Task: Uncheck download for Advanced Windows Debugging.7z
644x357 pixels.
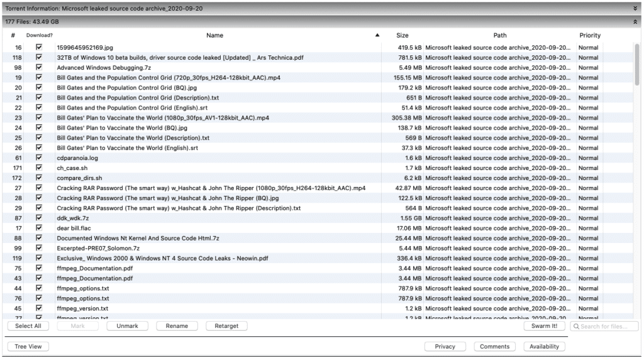Action: click(39, 67)
